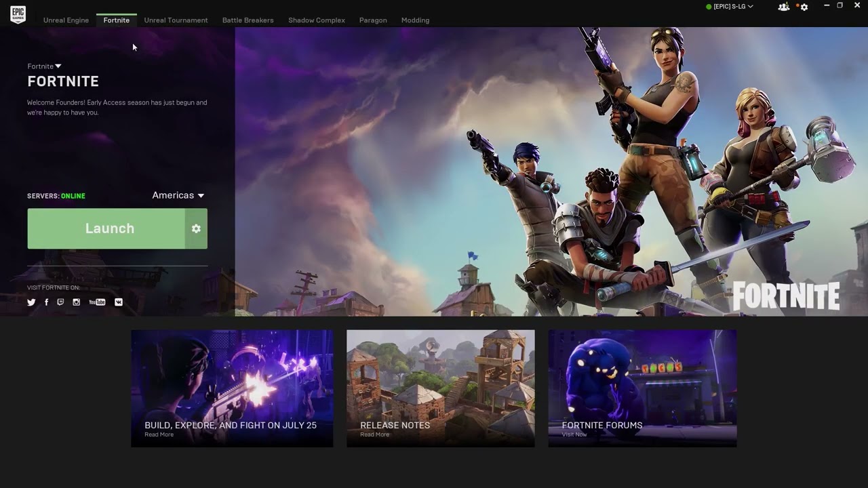Click the Epic Games logo
Viewport: 868px width, 488px height.
coord(18,15)
